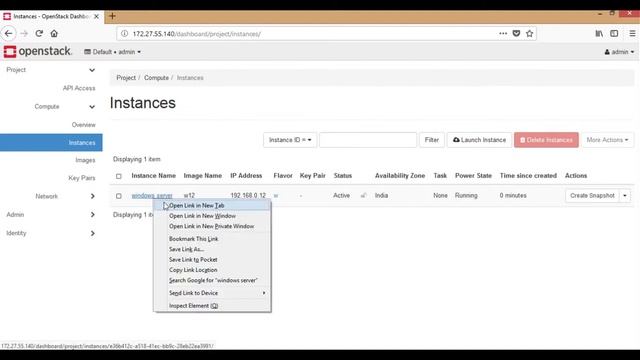Open the Compute Overview sidebar link
The width and height of the screenshot is (640, 360).
pos(83,125)
